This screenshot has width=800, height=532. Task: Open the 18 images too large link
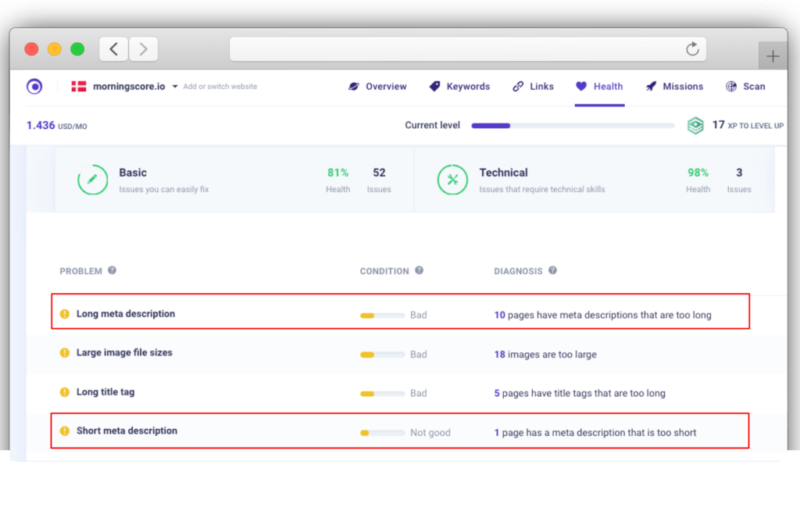[545, 354]
